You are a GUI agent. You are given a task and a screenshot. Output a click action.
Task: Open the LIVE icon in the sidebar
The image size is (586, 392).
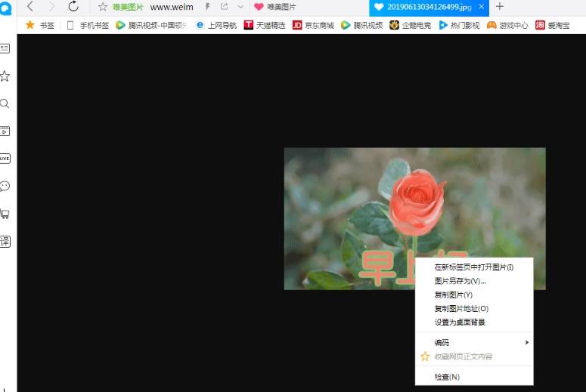point(5,159)
